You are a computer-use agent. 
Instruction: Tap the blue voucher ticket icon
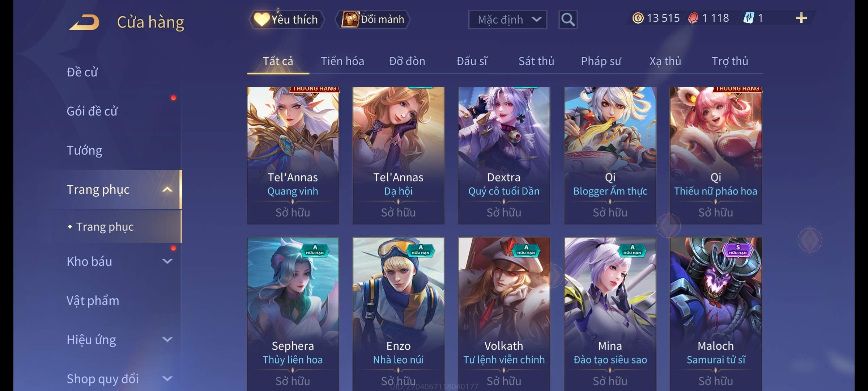748,18
